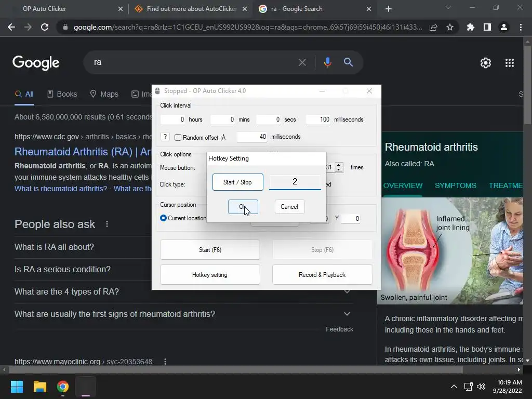Click the horizontal page scrollbar
The width and height of the screenshot is (532, 399).
pyautogui.click(x=236, y=369)
